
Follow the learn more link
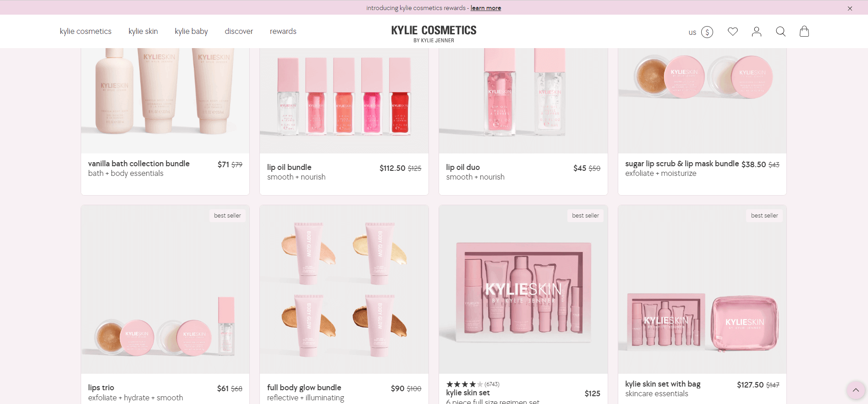tap(485, 8)
